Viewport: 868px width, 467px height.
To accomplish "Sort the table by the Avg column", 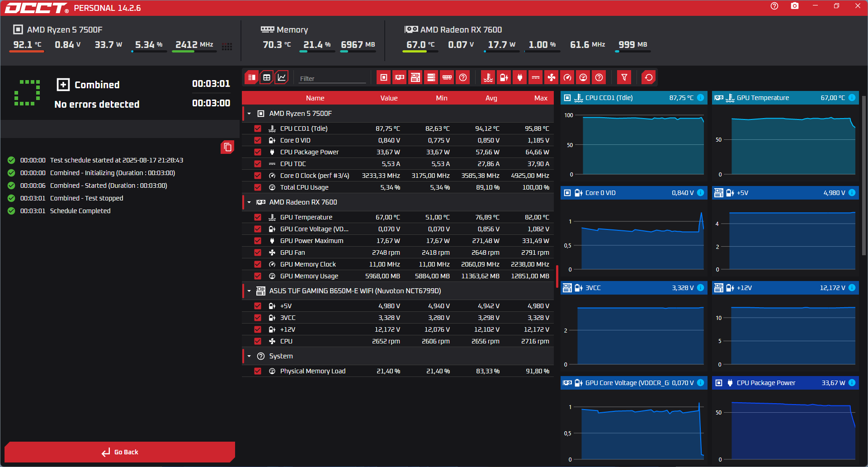I will click(491, 98).
